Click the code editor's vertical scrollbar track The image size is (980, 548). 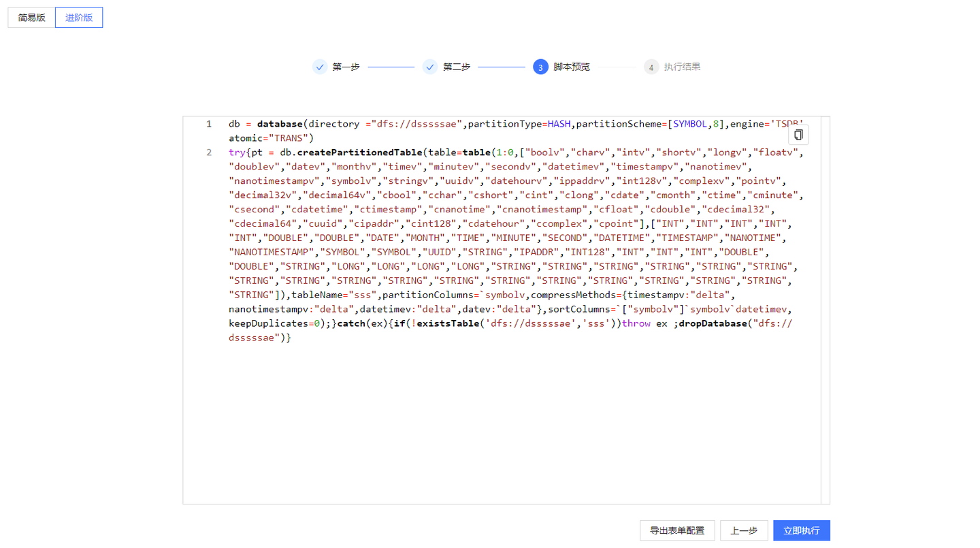point(826,310)
